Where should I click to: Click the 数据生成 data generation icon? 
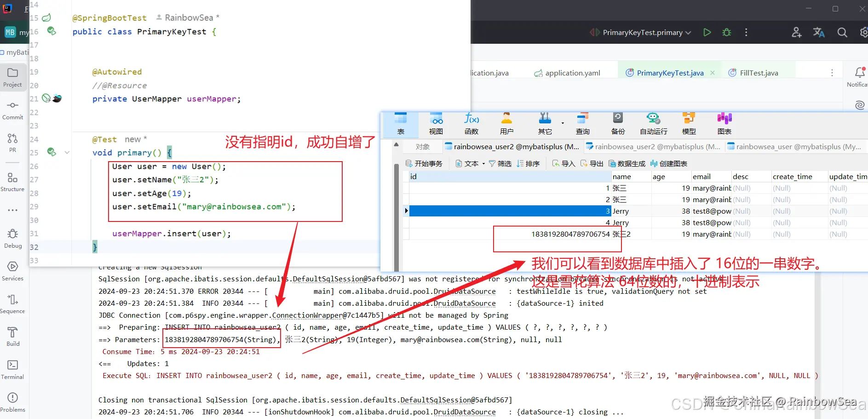tap(627, 163)
